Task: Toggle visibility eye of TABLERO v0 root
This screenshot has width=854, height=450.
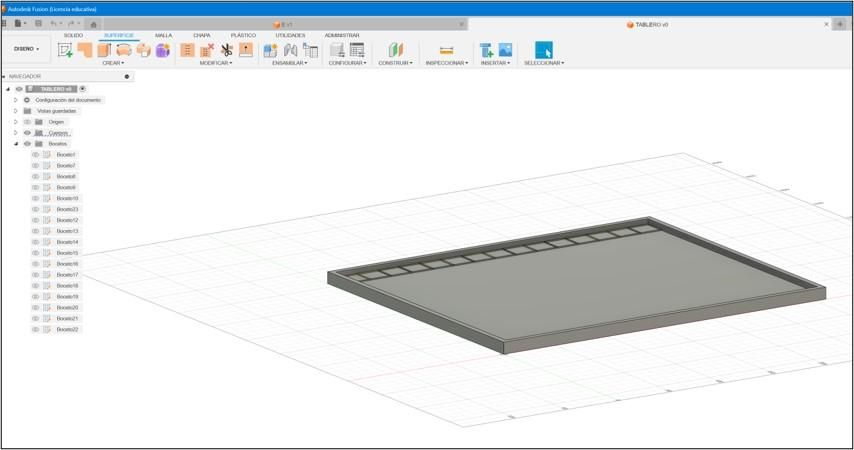Action: [x=19, y=89]
